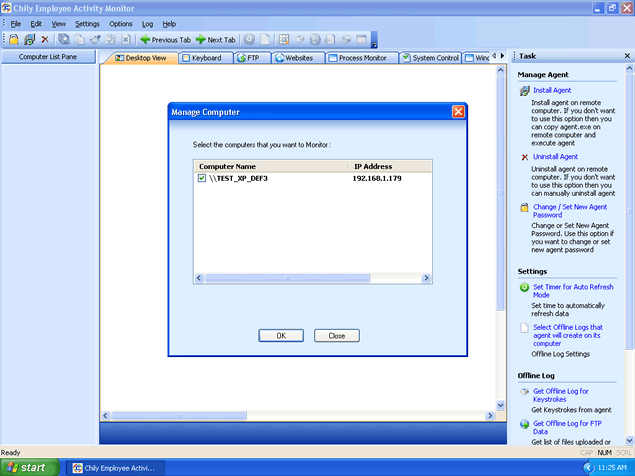Click the Change Agent Password lock icon
Viewport: 635px width, 476px height.
pyautogui.click(x=525, y=208)
